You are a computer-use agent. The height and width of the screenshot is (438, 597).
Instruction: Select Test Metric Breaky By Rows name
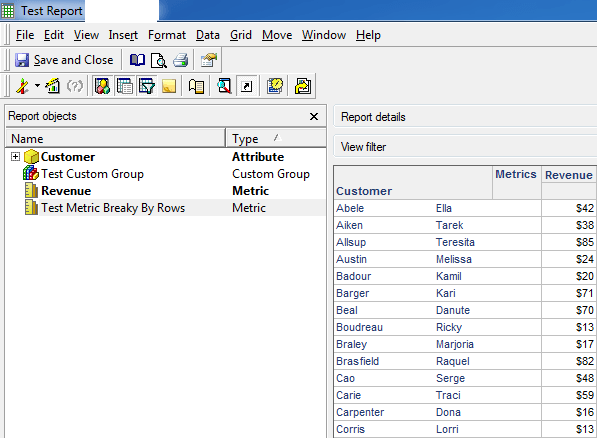click(x=113, y=208)
